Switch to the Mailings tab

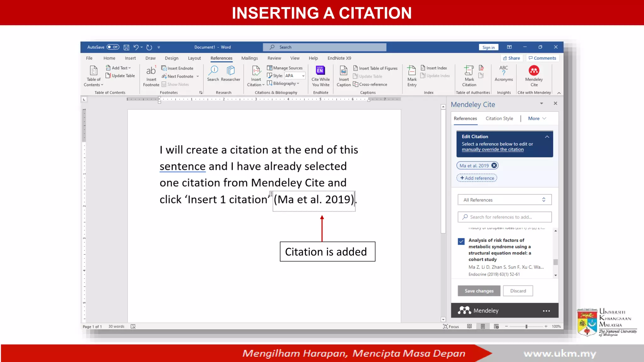point(250,58)
